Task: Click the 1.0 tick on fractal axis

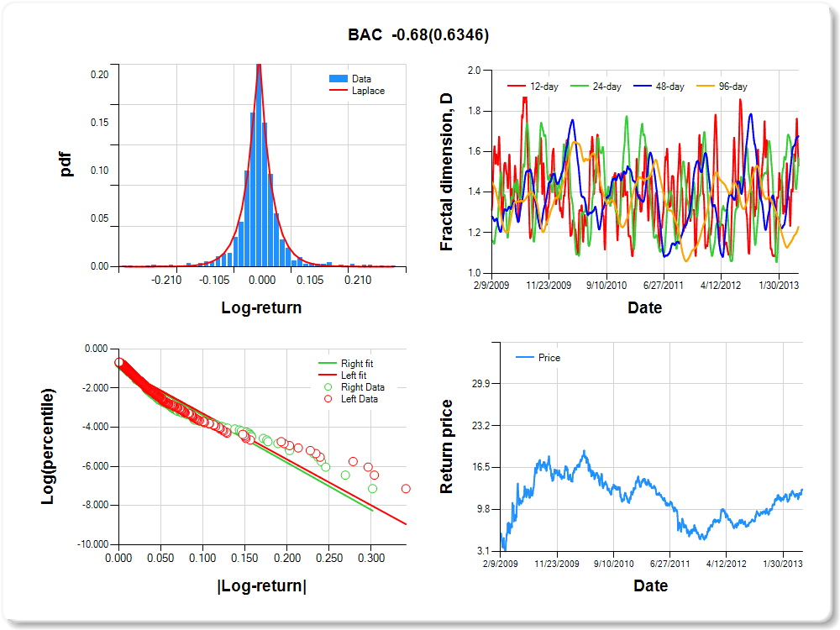Action: coord(474,273)
